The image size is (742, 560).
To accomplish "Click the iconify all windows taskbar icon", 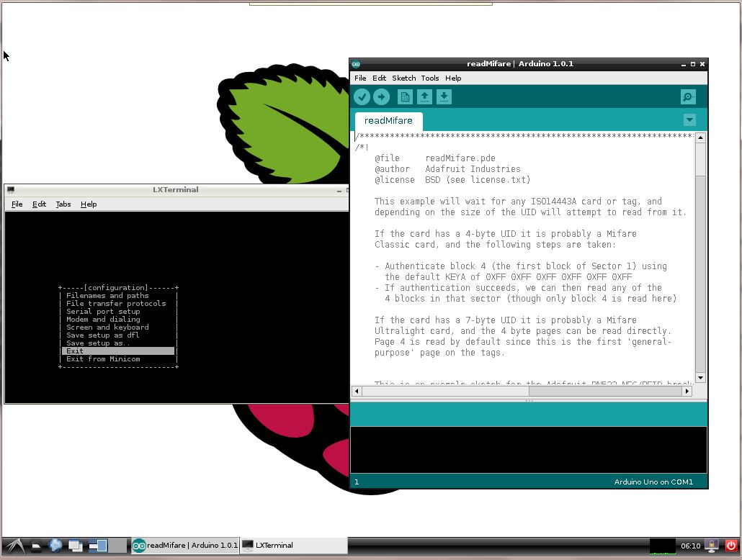I will pos(75,546).
